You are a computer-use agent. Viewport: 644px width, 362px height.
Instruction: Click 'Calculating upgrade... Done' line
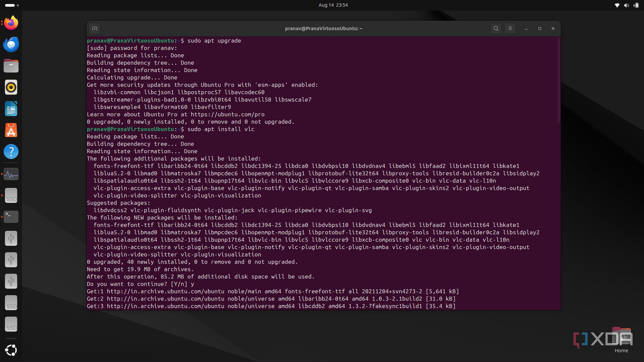pyautogui.click(x=132, y=77)
